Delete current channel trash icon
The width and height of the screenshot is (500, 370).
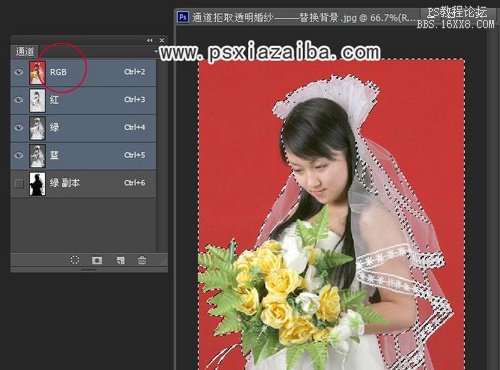(x=142, y=260)
